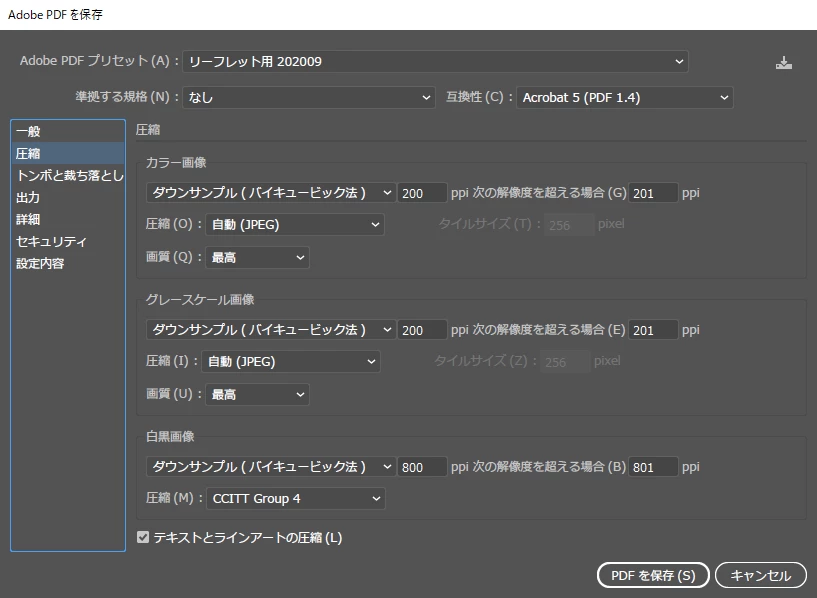
Task: Open the Adobe PDF プリセット dropdown
Action: pos(436,61)
